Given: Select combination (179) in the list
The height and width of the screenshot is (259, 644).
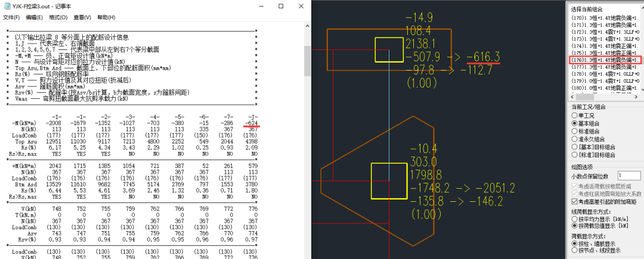Looking at the screenshot, I should (604, 81).
